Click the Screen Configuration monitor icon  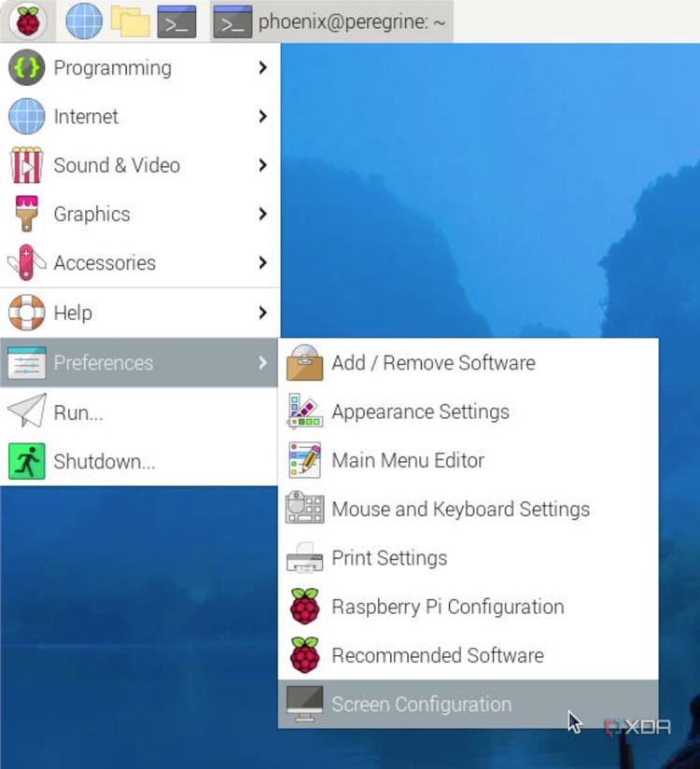click(x=305, y=704)
